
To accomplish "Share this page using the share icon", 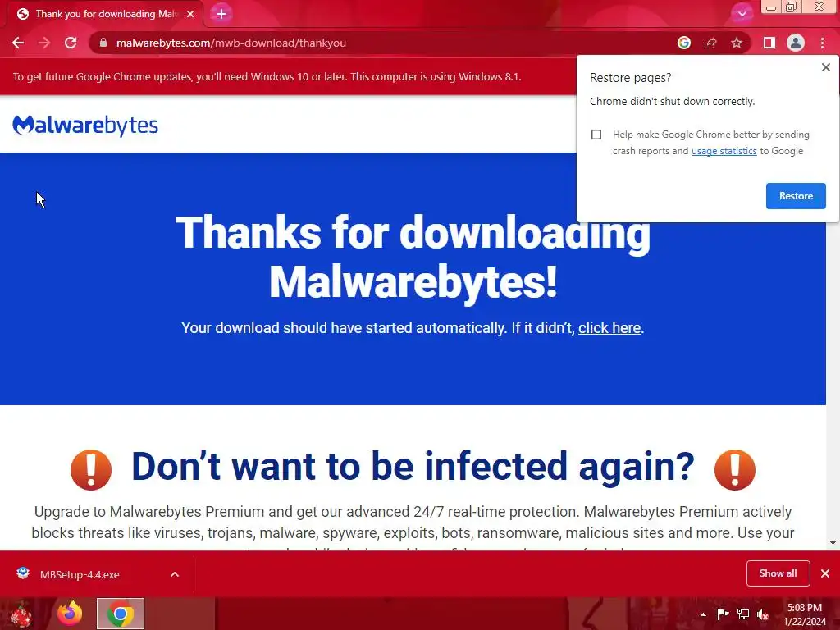I will pyautogui.click(x=710, y=43).
